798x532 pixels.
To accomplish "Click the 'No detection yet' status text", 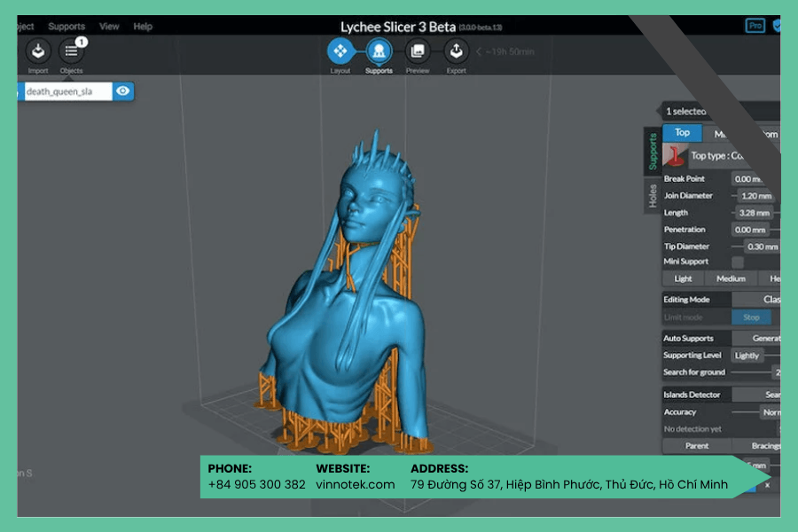I will [692, 429].
